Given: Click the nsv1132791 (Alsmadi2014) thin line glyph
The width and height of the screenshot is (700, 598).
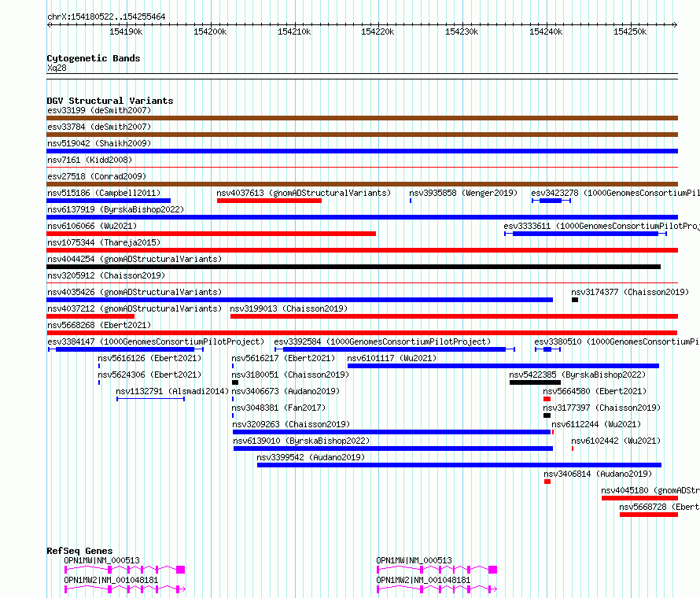Looking at the screenshot, I should pyautogui.click(x=150, y=399).
